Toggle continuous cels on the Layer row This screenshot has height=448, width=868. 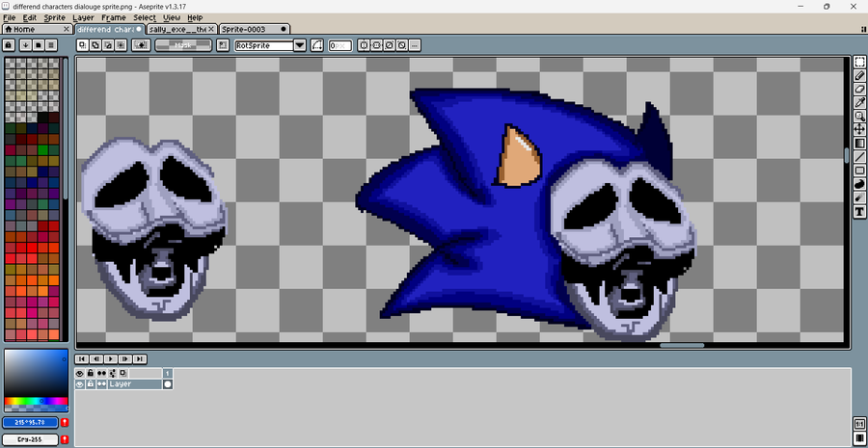pos(101,383)
